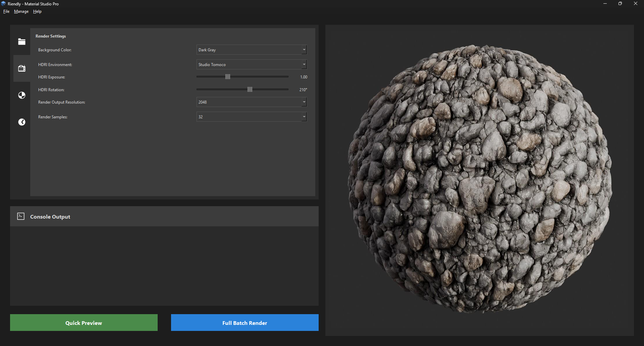Image resolution: width=644 pixels, height=346 pixels.
Task: Adjust the HDRI Rotation slider
Action: 250,89
